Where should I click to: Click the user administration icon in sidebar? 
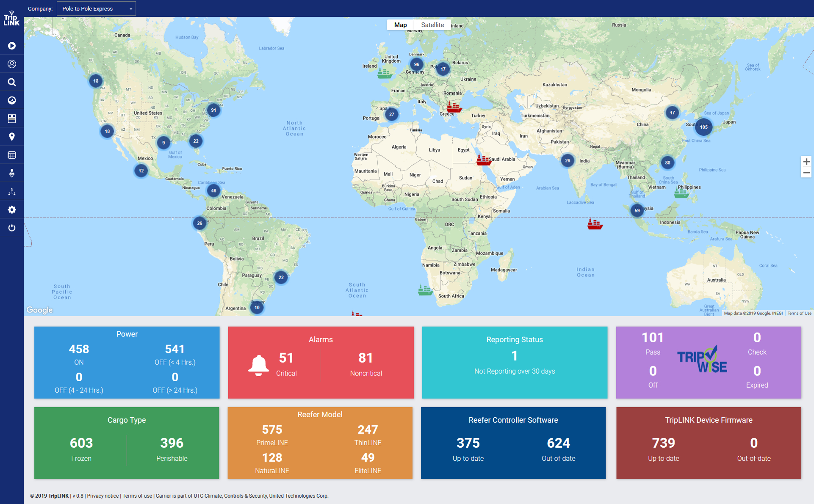coord(11,173)
